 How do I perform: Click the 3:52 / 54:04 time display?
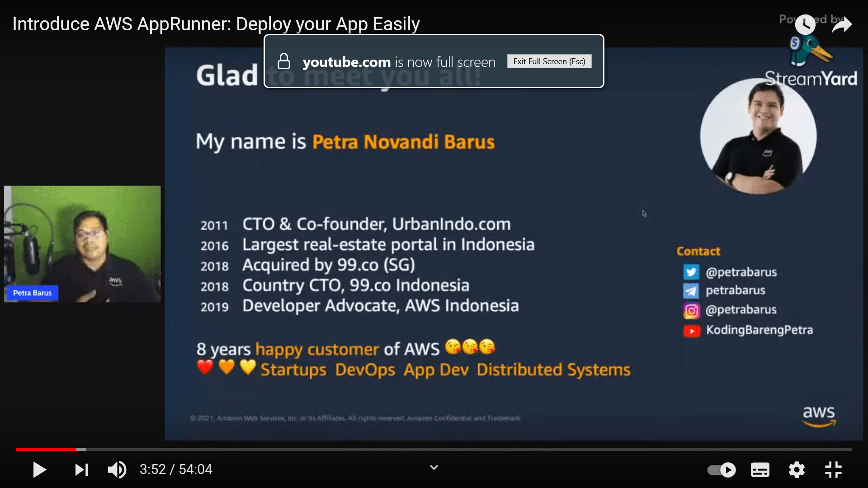tap(176, 469)
